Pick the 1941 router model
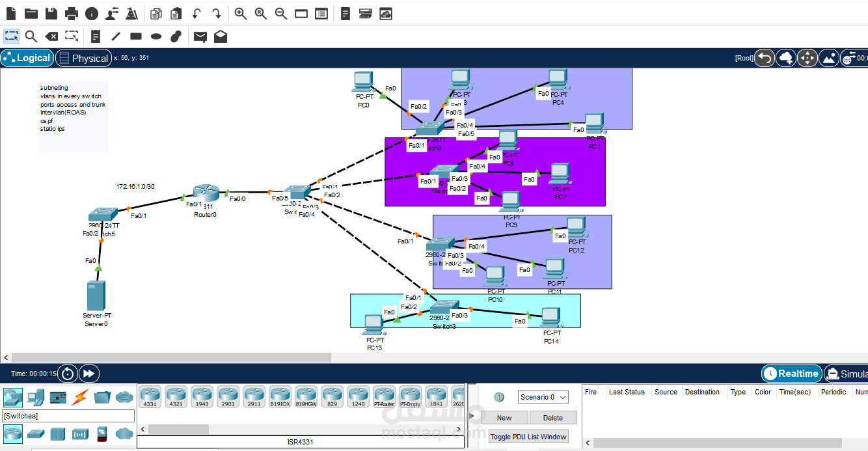 point(202,397)
